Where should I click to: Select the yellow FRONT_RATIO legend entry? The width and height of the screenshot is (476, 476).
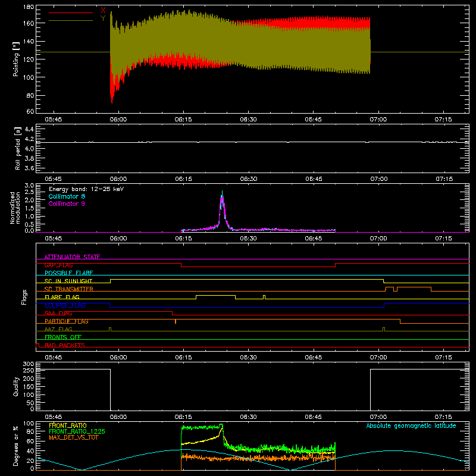(x=68, y=425)
